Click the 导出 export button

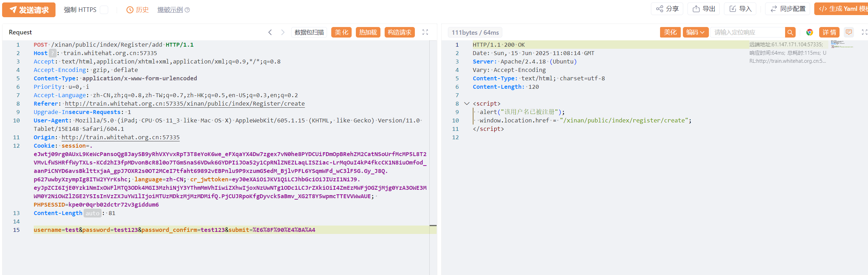pyautogui.click(x=704, y=9)
